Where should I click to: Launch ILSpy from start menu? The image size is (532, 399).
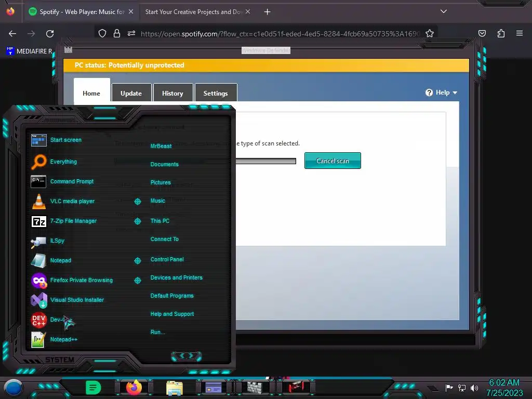48,241
